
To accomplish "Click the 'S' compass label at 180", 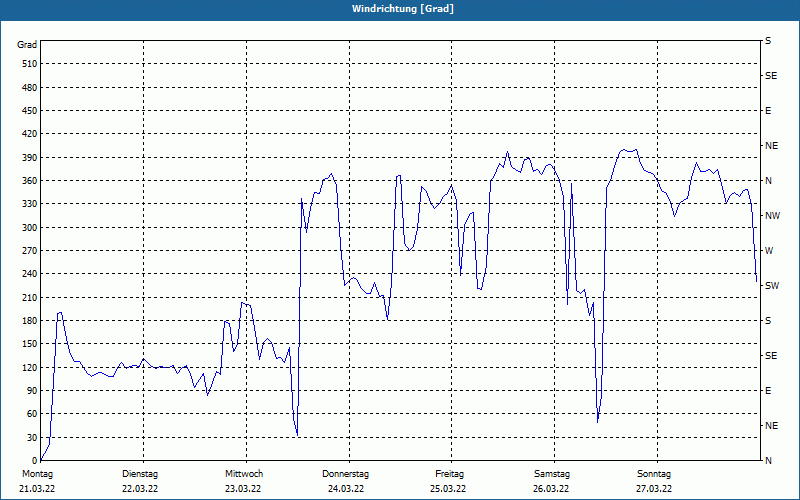I will [x=768, y=320].
